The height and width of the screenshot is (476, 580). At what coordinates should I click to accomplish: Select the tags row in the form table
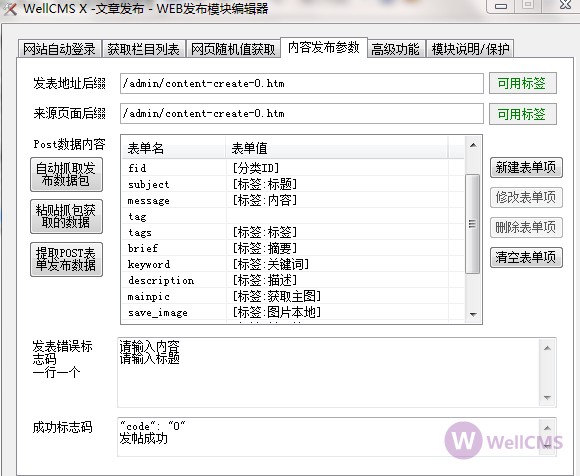coord(293,232)
